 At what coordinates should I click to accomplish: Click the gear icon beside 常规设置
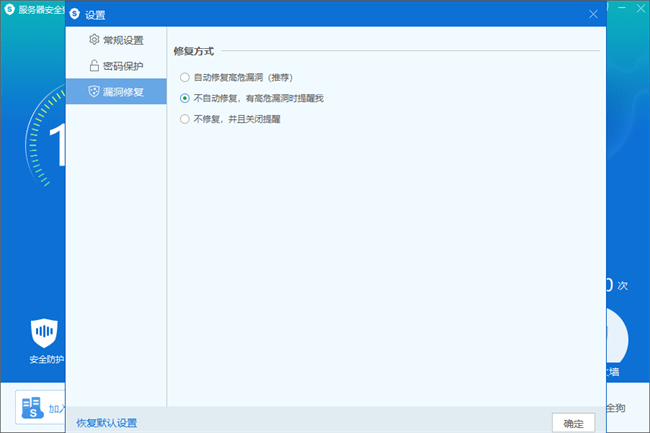tap(94, 41)
